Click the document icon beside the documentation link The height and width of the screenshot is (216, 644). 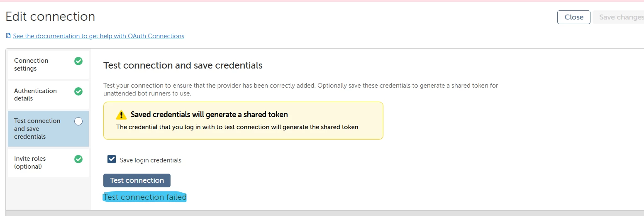[x=8, y=36]
